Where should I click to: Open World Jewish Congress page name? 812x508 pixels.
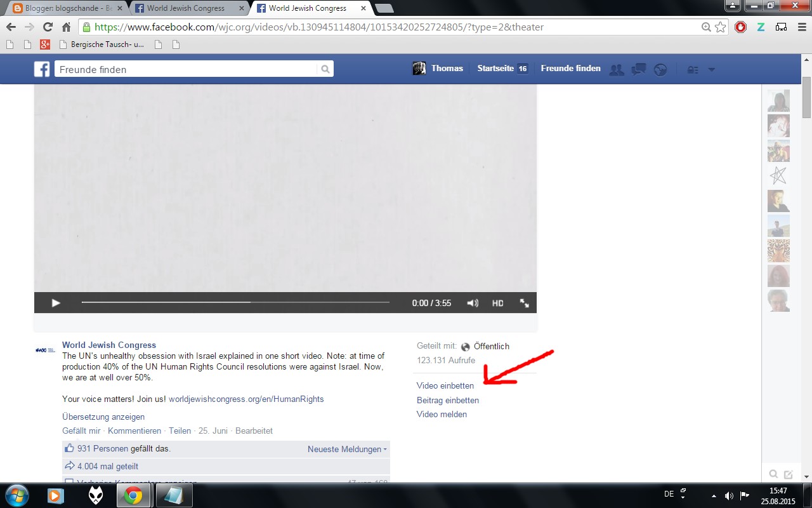(x=109, y=345)
